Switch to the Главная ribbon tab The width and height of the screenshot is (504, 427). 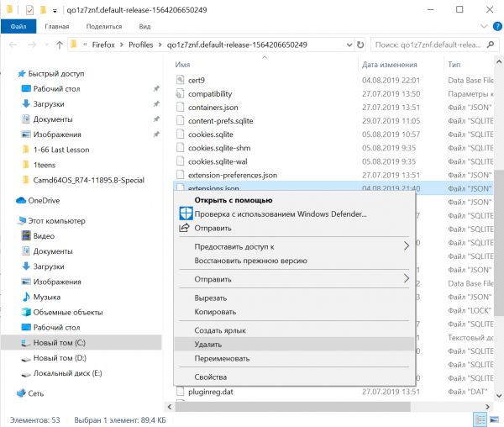57,26
